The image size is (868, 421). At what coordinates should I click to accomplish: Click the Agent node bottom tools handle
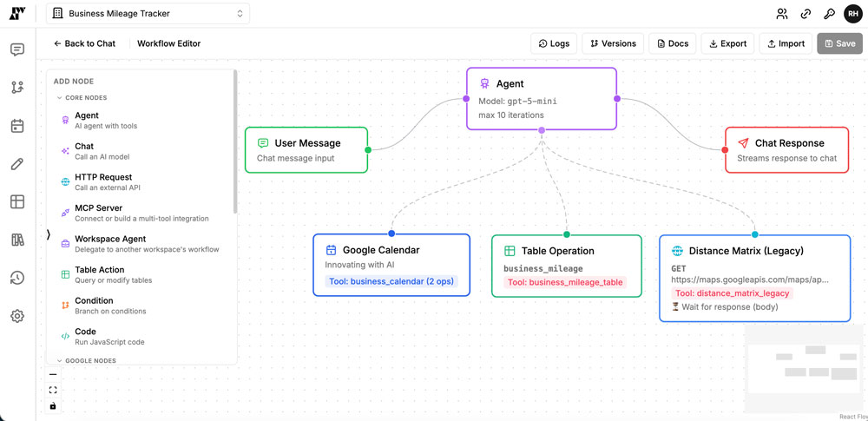542,129
